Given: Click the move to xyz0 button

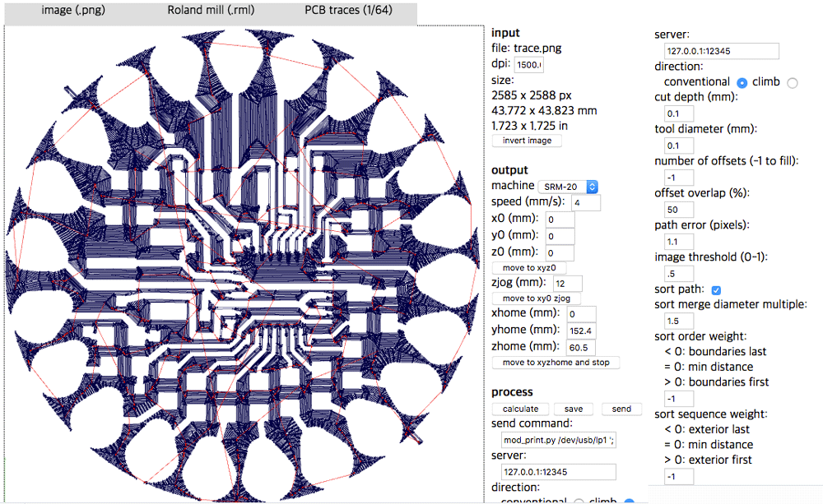Looking at the screenshot, I should pos(529,268).
